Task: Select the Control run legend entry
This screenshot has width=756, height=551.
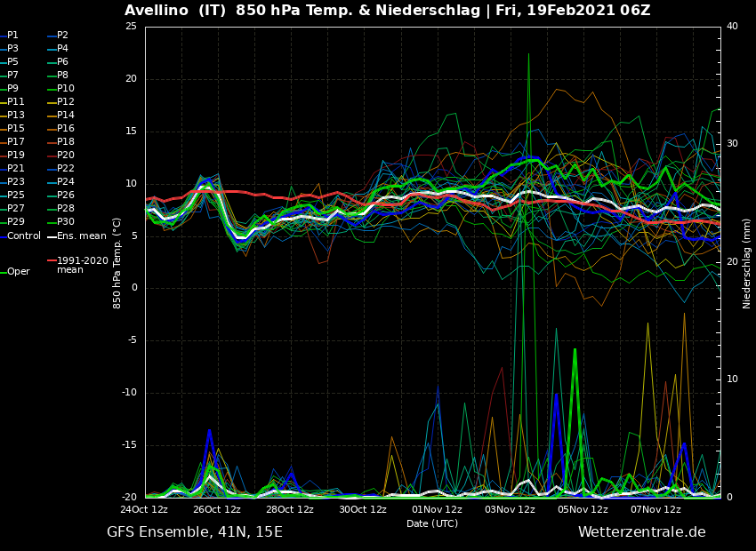Action: [24, 236]
